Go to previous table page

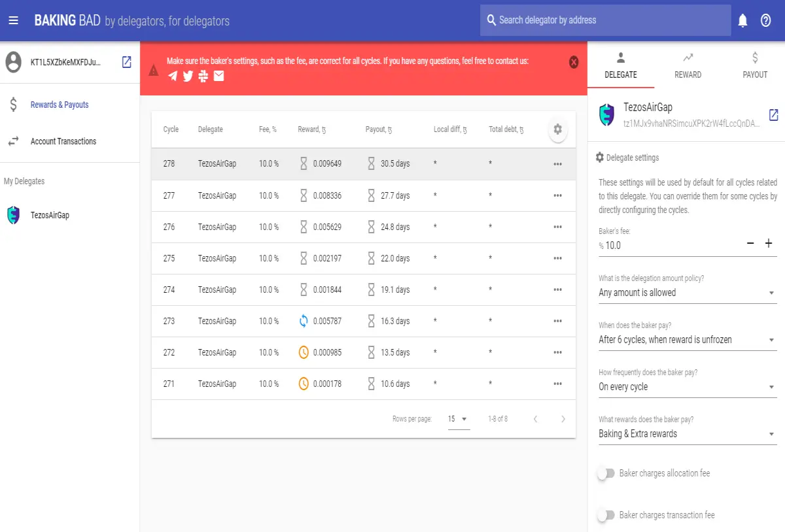point(535,419)
